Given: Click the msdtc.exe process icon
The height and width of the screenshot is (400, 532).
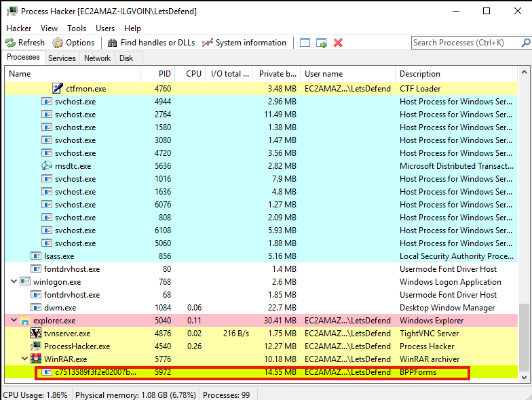Looking at the screenshot, I should tap(47, 165).
